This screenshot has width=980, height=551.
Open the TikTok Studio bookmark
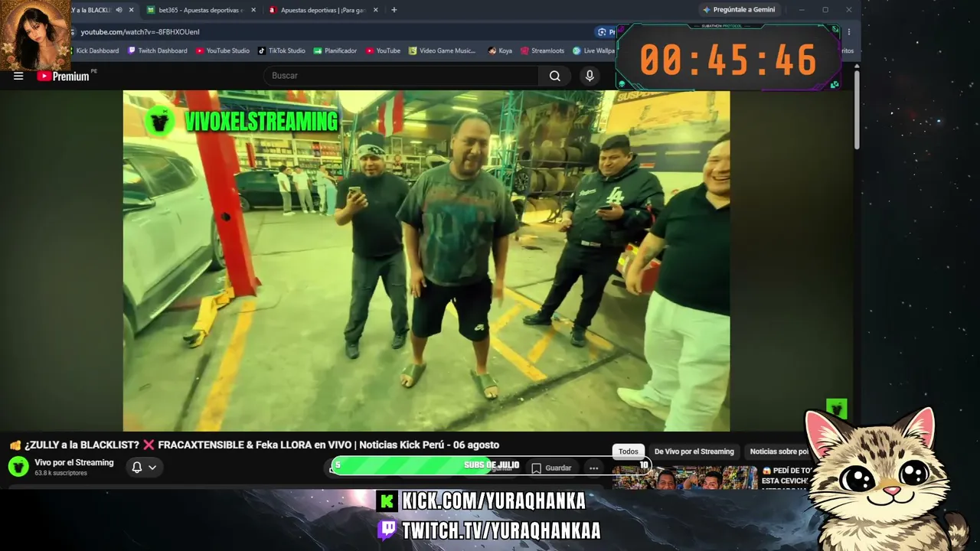click(x=282, y=51)
